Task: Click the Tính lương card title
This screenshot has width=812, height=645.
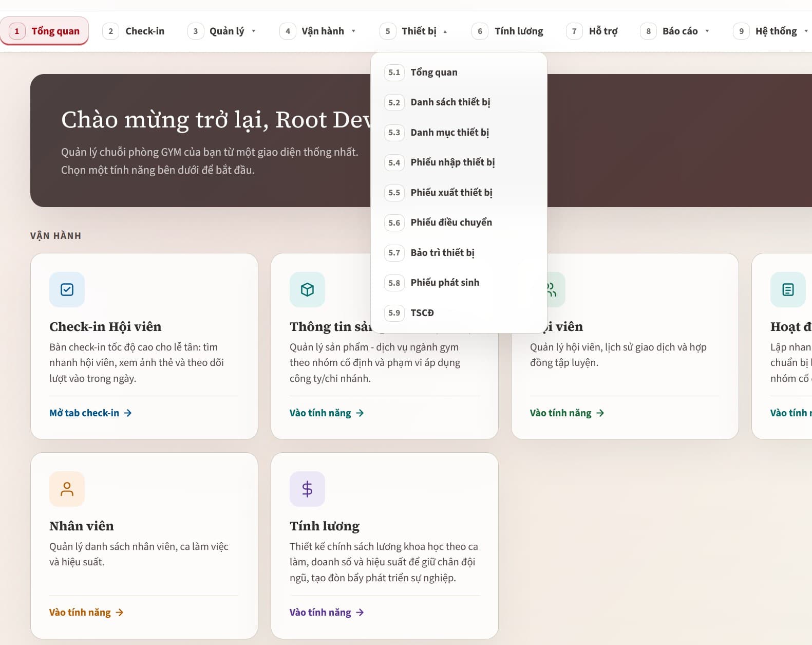Action: [325, 526]
